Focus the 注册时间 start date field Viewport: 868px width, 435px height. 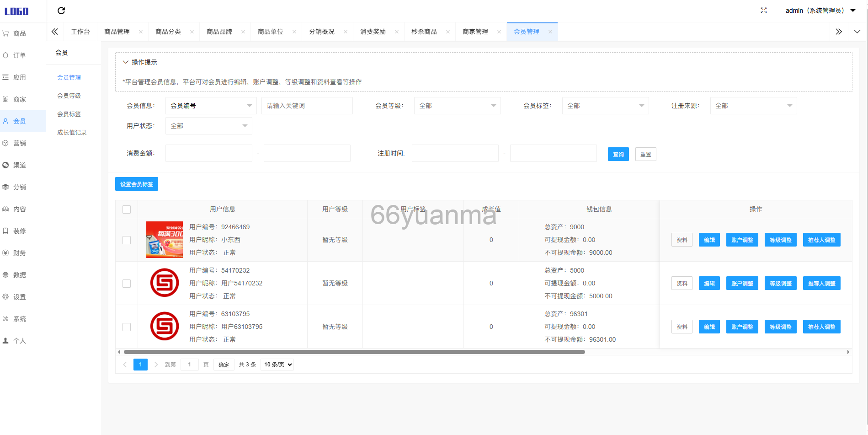455,153
